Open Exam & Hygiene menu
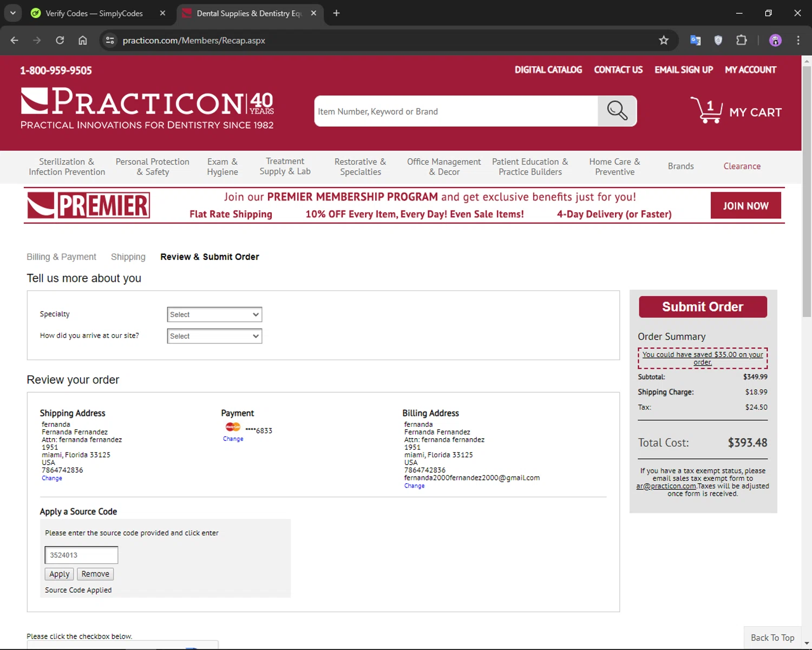 pyautogui.click(x=222, y=166)
